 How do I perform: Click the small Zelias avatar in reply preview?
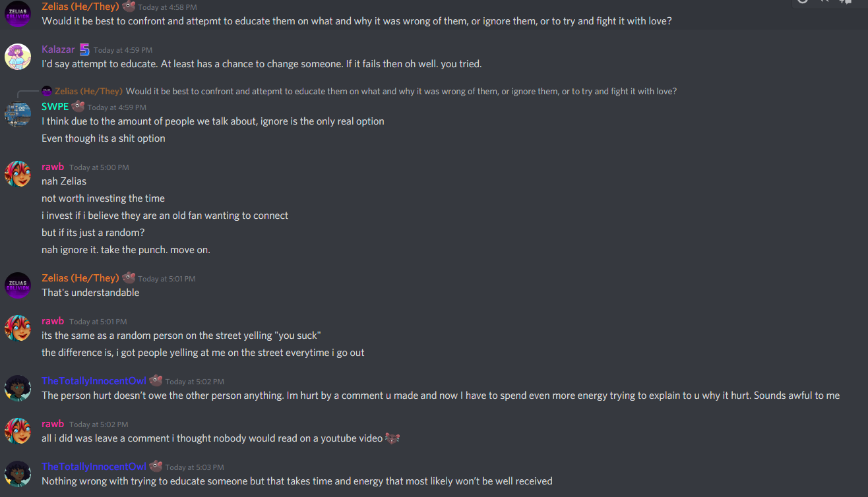pyautogui.click(x=46, y=91)
